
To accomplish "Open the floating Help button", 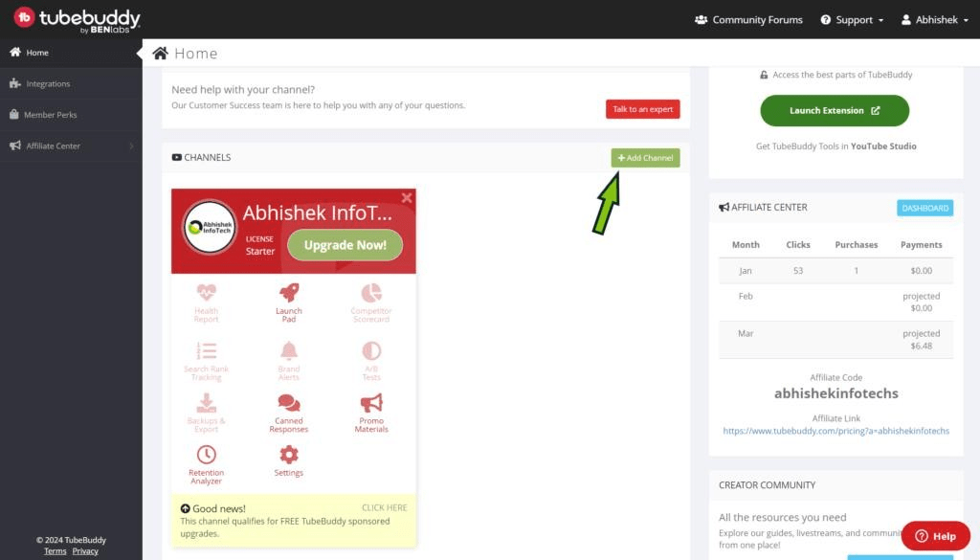I will click(x=936, y=536).
